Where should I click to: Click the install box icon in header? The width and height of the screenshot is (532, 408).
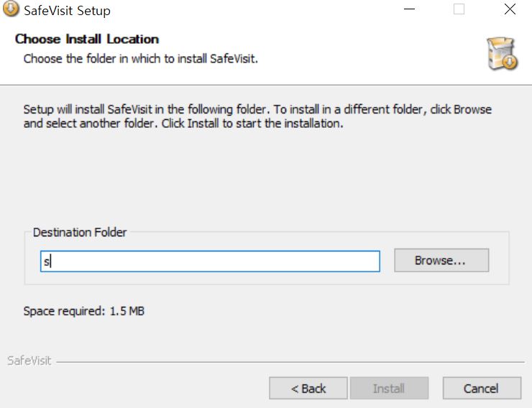pyautogui.click(x=502, y=54)
